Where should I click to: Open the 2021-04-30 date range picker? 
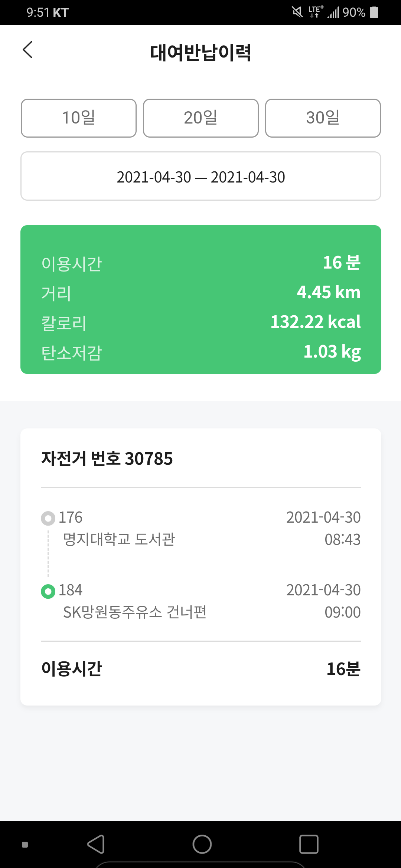pyautogui.click(x=201, y=176)
